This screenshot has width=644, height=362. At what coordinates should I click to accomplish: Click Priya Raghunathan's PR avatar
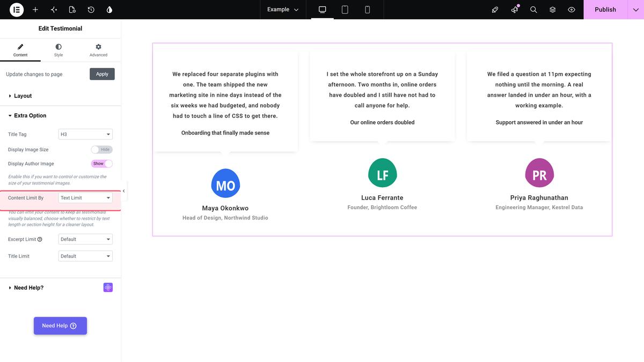539,173
